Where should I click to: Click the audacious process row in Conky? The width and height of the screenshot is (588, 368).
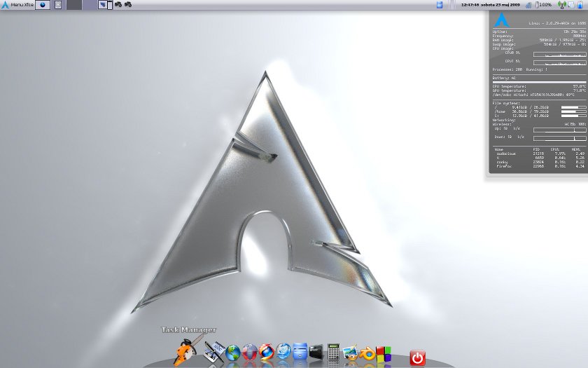(x=539, y=154)
